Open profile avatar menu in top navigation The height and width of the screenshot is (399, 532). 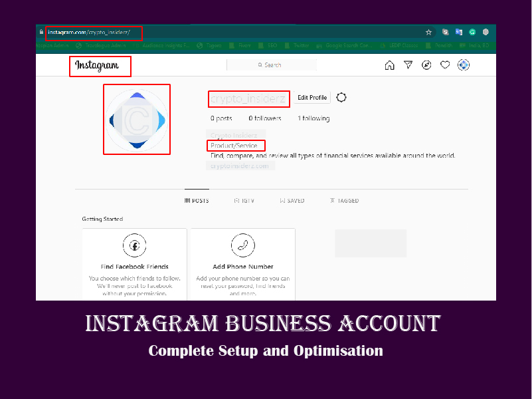pyautogui.click(x=464, y=65)
